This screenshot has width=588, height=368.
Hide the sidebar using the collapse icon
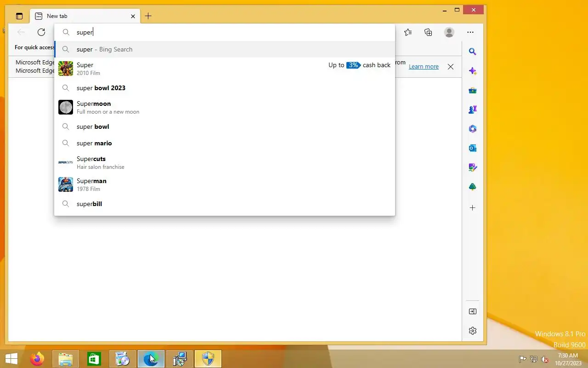473,311
